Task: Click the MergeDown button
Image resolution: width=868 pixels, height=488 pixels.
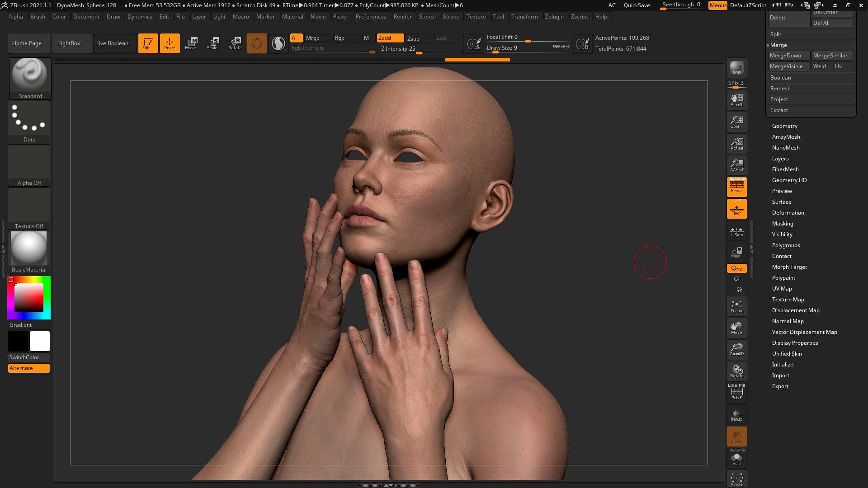Action: (x=789, y=56)
